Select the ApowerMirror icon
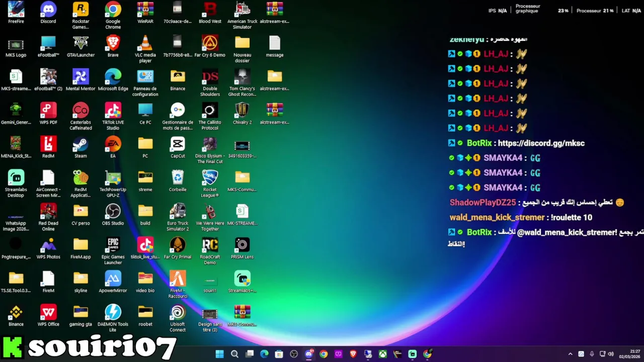This screenshot has width=644, height=362. (113, 282)
